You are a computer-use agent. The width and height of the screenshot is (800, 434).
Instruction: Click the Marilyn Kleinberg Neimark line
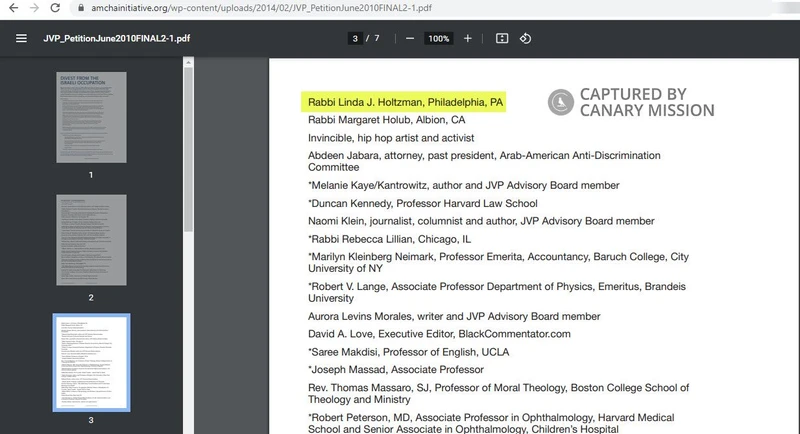click(x=498, y=262)
